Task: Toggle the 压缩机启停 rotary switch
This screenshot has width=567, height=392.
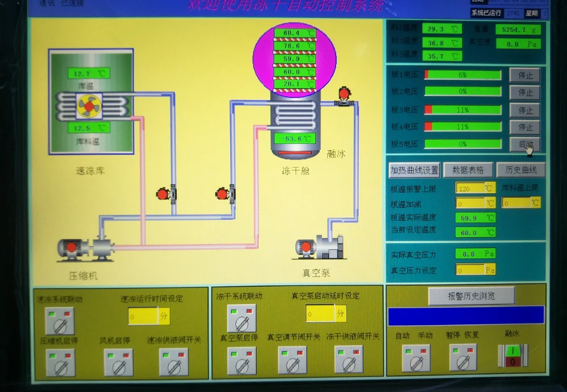Action: 61,363
